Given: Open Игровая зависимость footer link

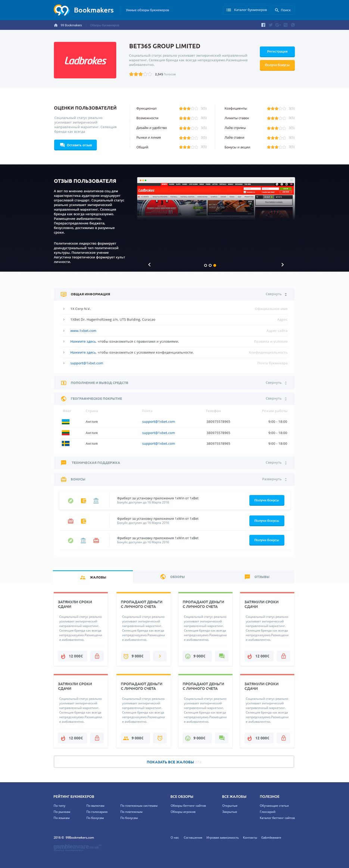Looking at the screenshot, I should click(222, 837).
